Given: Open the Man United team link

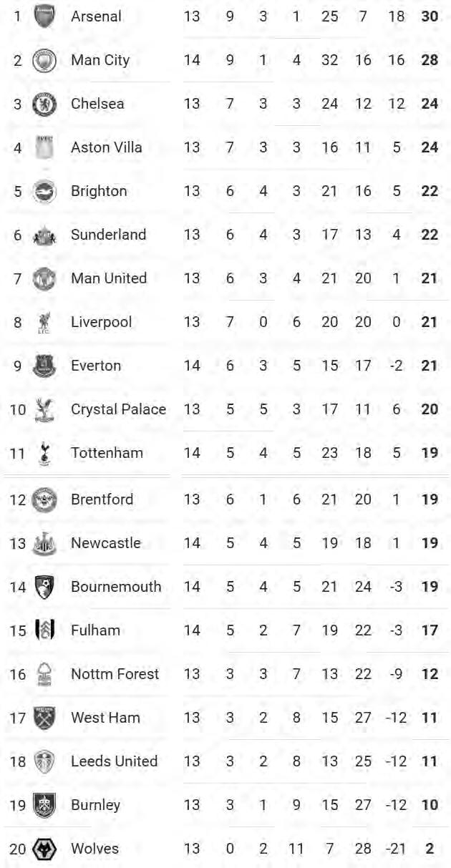Looking at the screenshot, I should (x=108, y=278).
